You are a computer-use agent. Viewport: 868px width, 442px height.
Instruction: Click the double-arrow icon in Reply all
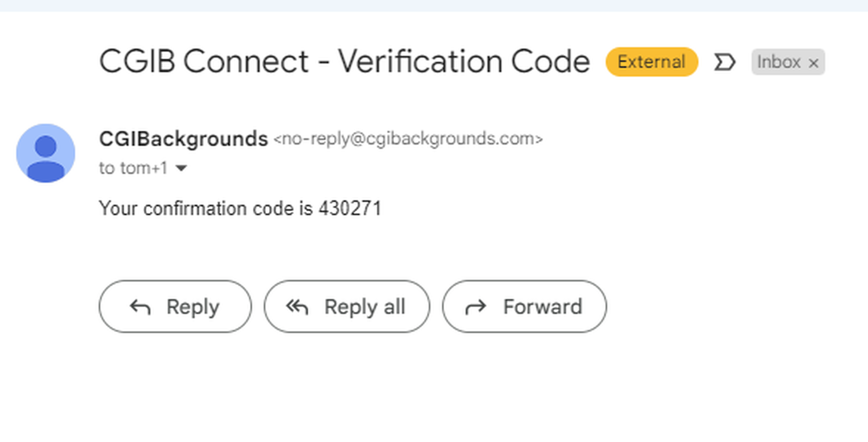(x=297, y=307)
